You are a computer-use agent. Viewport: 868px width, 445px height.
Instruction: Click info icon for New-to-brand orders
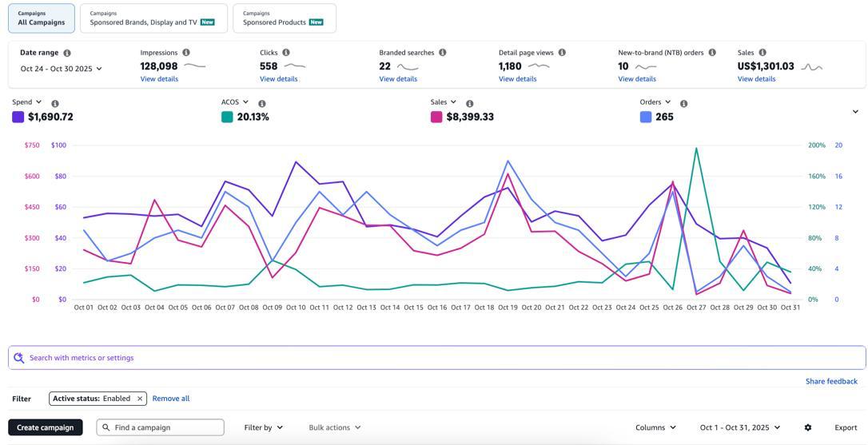tap(712, 53)
